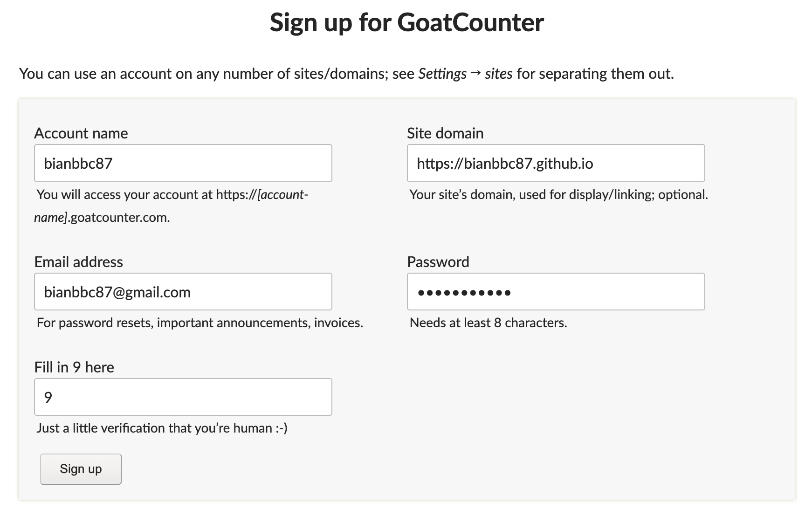
Task: Click the arrow between Settings and sites
Action: point(475,73)
